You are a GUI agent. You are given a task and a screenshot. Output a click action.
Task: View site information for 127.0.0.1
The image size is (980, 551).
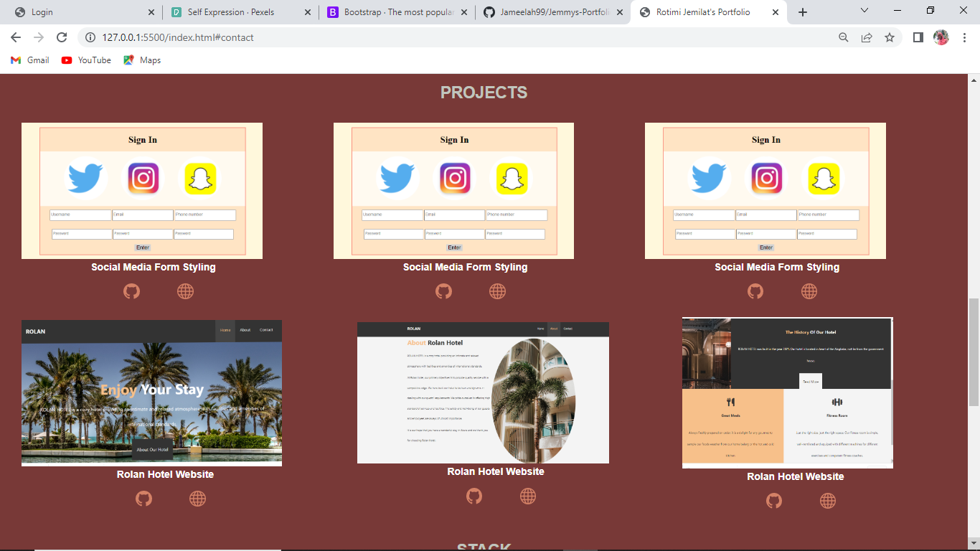coord(90,37)
